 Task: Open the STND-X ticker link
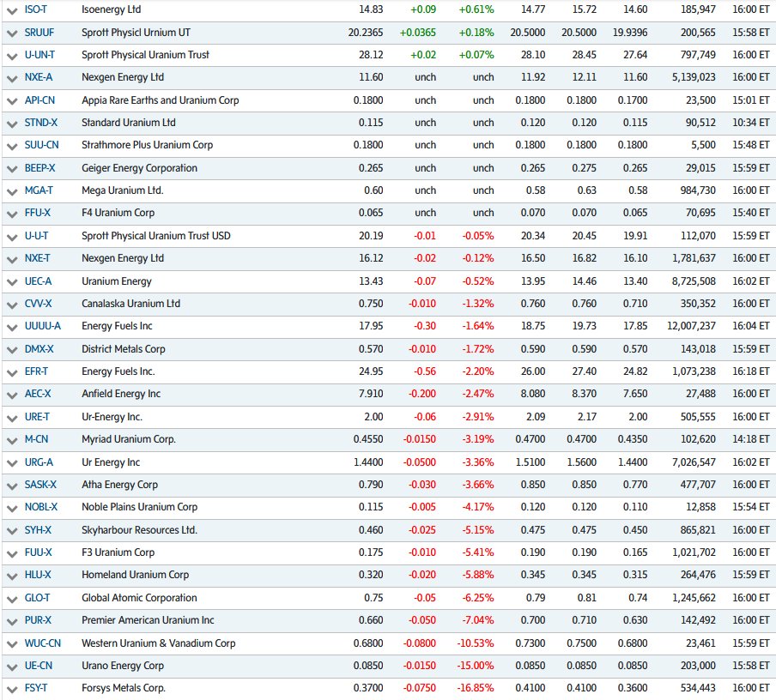point(41,123)
